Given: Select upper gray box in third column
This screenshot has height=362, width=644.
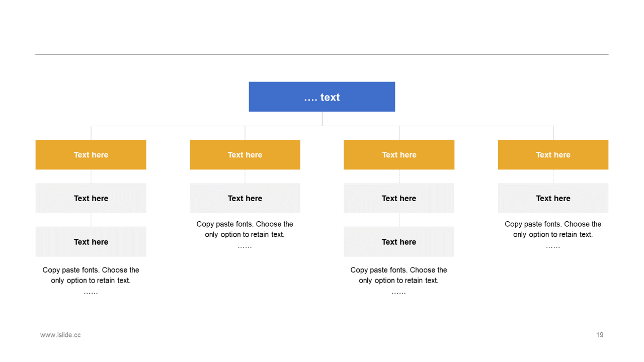Looking at the screenshot, I should 399,198.
